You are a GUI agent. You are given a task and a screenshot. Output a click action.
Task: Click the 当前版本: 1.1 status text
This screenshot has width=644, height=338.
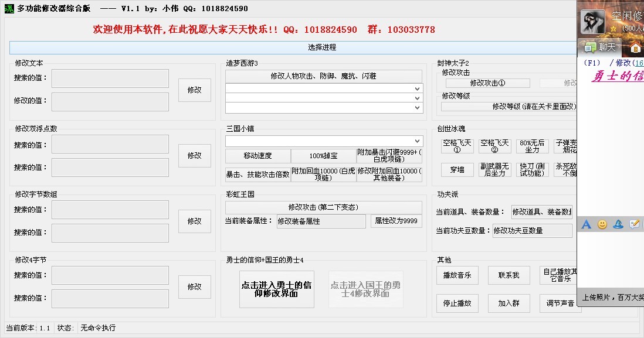pyautogui.click(x=28, y=327)
